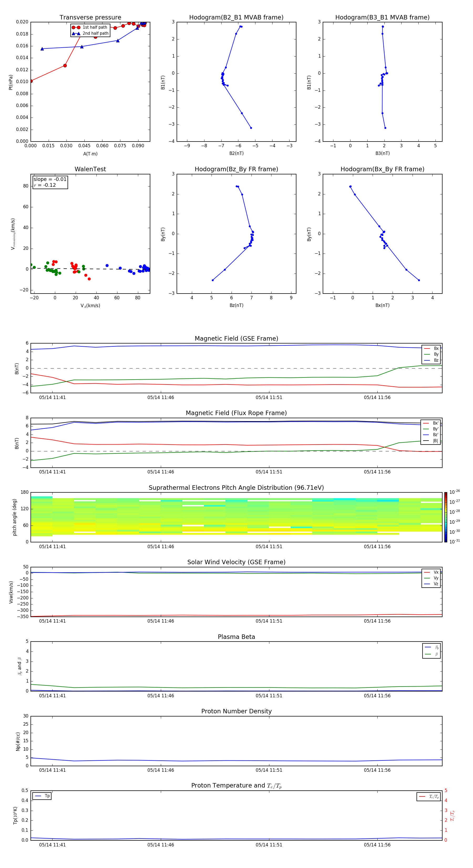Click the Vx legend entry in velocity panel
473x868 pixels.
pos(431,572)
